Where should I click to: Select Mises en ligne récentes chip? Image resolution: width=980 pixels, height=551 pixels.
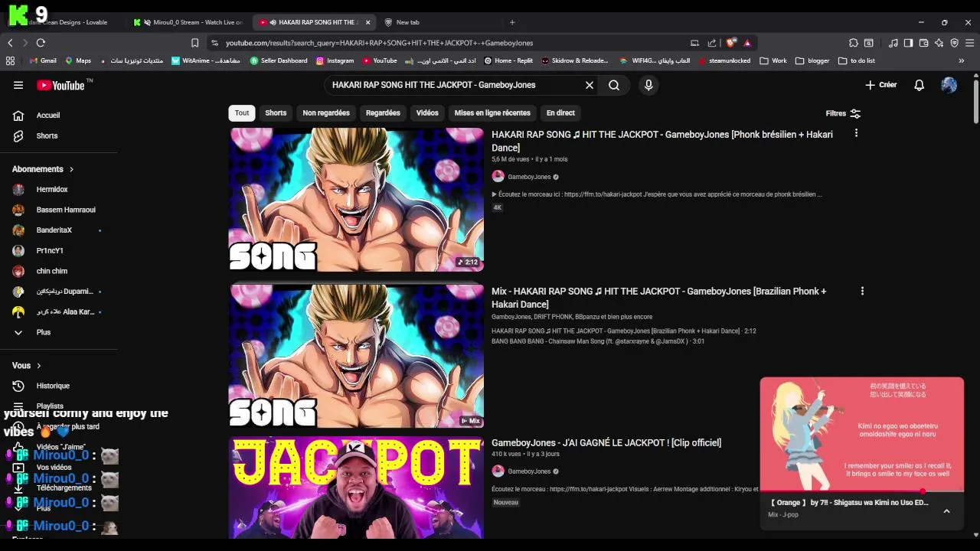[492, 112]
